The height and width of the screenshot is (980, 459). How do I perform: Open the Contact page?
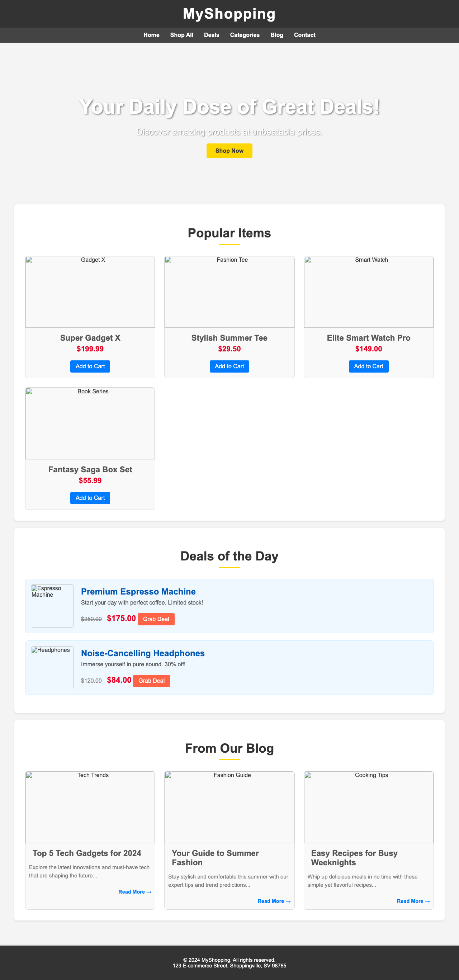(x=304, y=35)
